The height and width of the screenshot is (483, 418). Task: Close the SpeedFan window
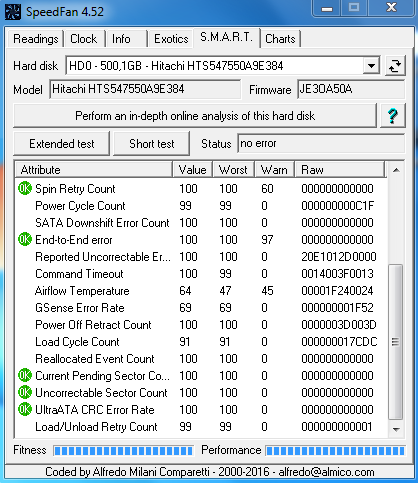[391, 8]
